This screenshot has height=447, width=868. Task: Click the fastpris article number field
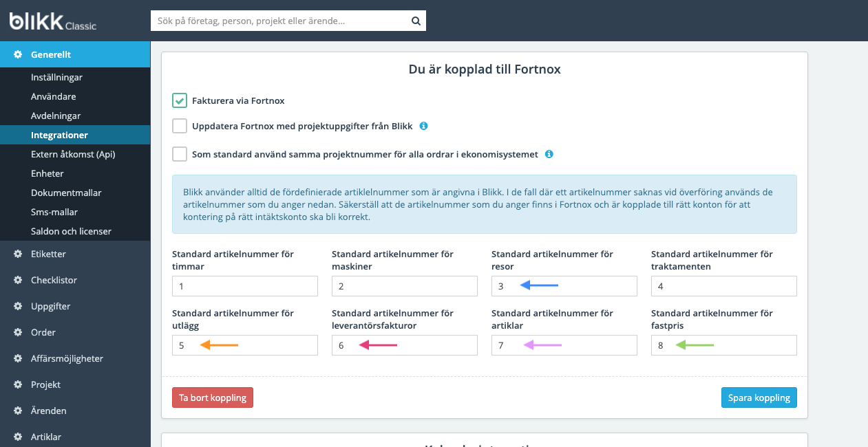pyautogui.click(x=724, y=345)
